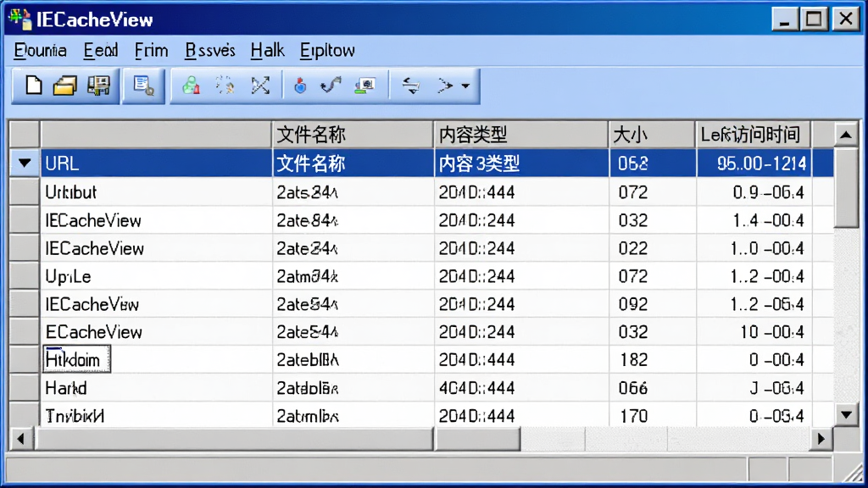Click the properties document-with-magnifier icon

pyautogui.click(x=143, y=86)
